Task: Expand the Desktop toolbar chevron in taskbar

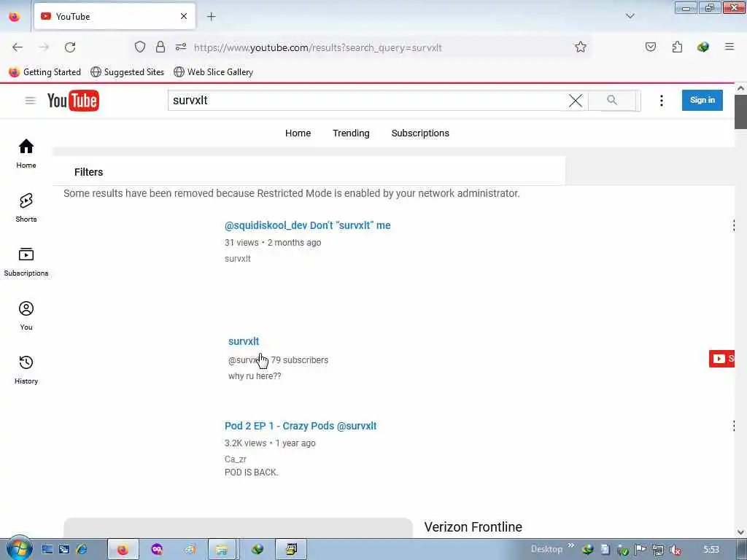Action: pyautogui.click(x=570, y=545)
